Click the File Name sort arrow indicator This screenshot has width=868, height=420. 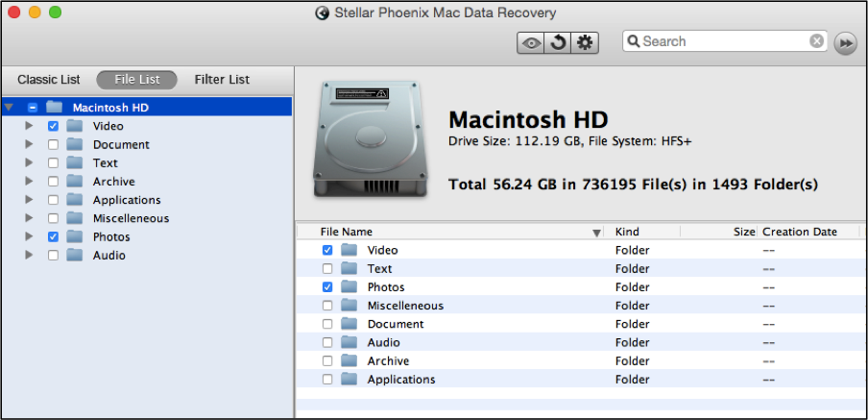(596, 233)
